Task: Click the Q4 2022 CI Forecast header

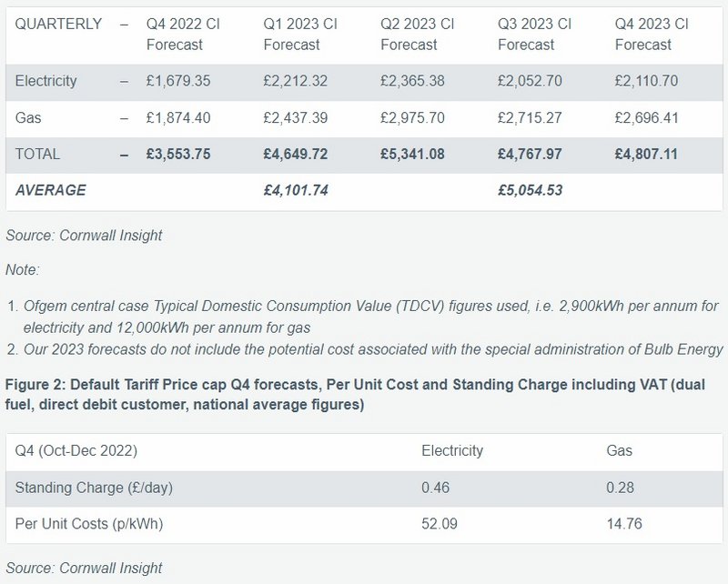Action: (183, 34)
